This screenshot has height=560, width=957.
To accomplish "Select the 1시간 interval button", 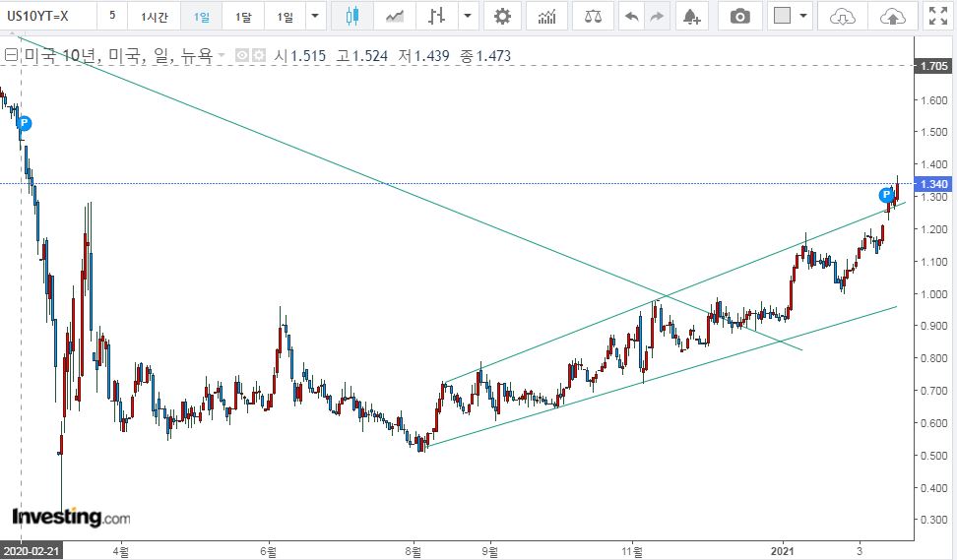I will [155, 16].
